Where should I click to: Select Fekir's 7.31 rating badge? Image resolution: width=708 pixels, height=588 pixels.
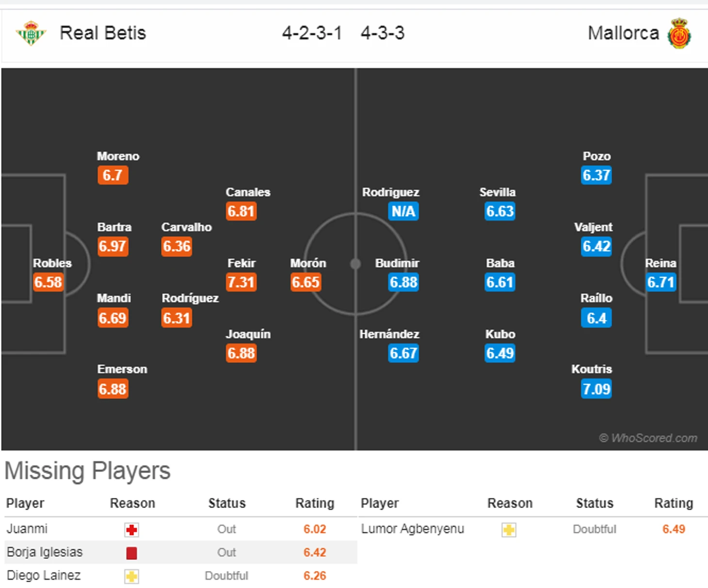tap(241, 282)
